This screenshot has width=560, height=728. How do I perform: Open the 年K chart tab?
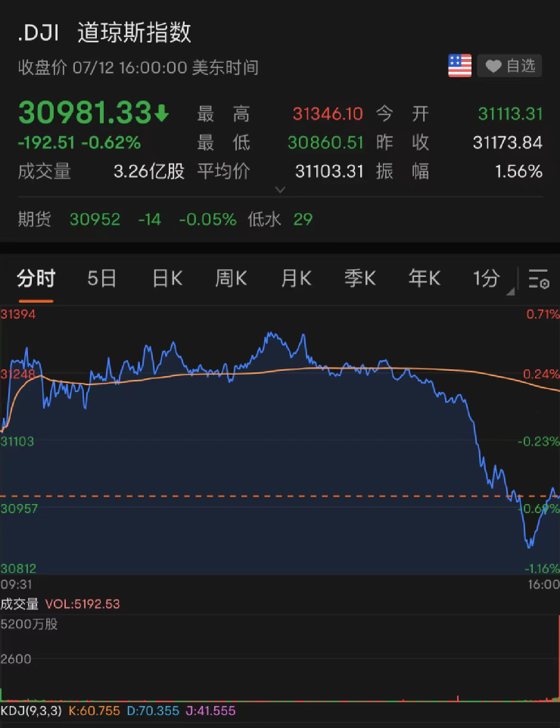(x=424, y=278)
